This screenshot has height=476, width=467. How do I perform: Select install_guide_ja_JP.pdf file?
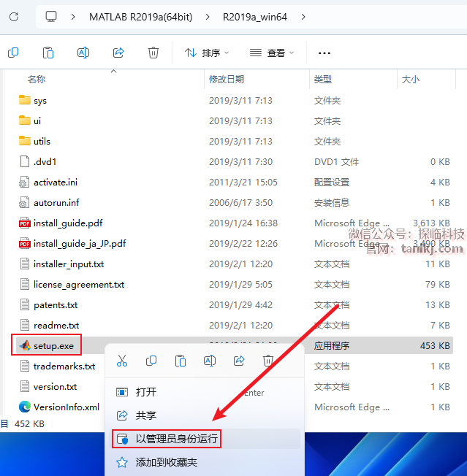pos(72,243)
